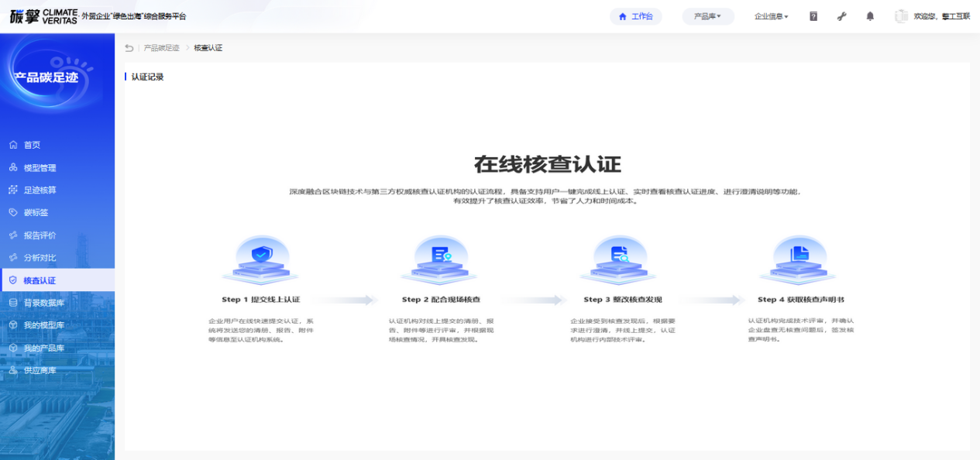Click the Climate Veritas logo
The height and width of the screenshot is (460, 980).
tap(43, 16)
